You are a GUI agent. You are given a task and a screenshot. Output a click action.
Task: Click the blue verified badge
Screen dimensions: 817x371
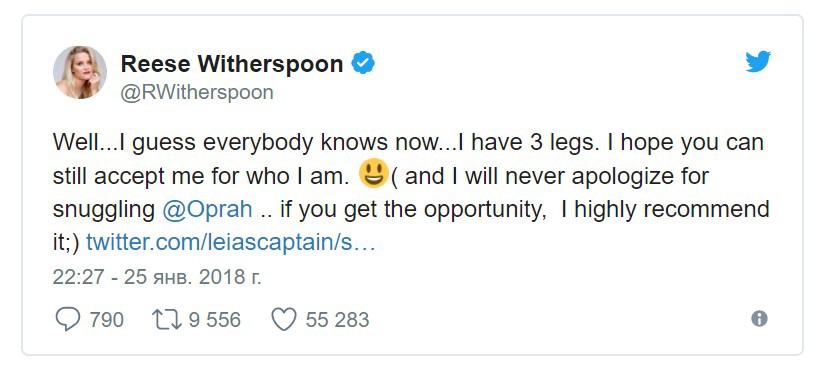point(363,64)
